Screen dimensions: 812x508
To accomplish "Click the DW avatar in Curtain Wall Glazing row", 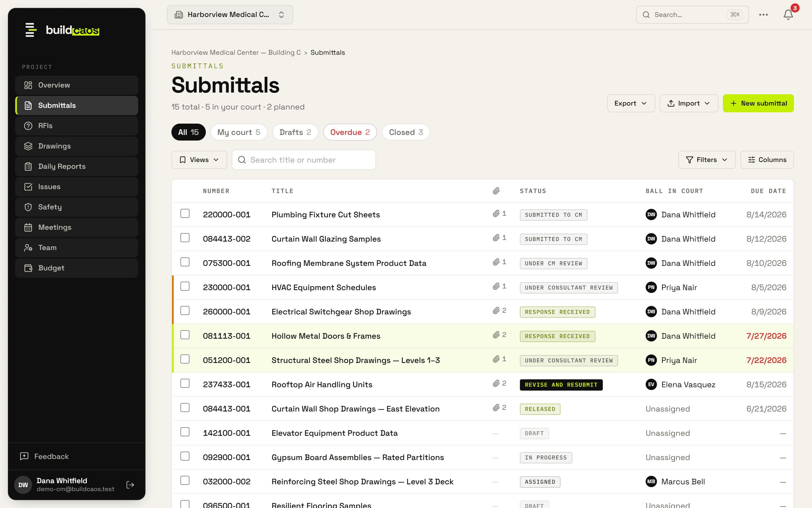I will [651, 239].
